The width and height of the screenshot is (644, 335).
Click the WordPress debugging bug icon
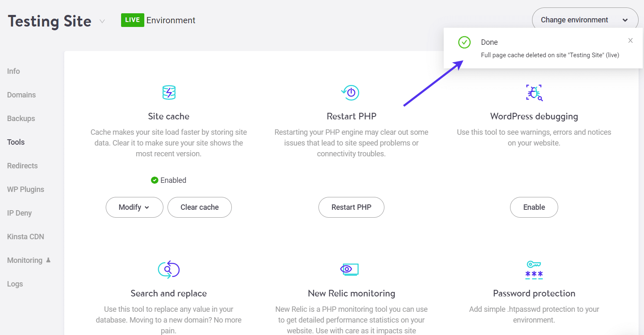(534, 92)
